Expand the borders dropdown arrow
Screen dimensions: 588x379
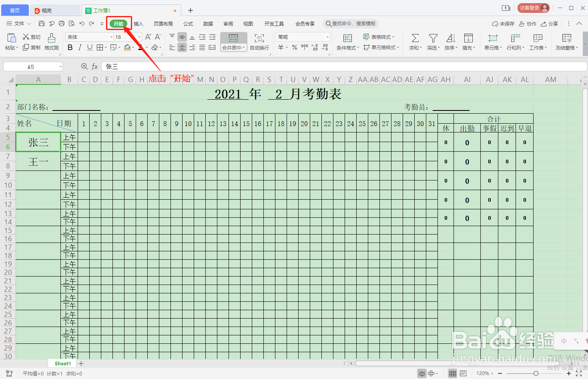(x=106, y=47)
